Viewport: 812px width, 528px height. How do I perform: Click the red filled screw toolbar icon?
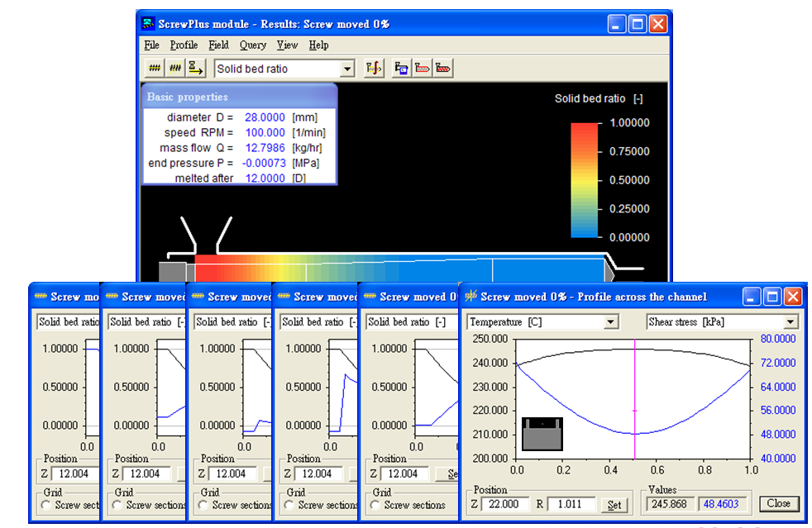pyautogui.click(x=443, y=69)
